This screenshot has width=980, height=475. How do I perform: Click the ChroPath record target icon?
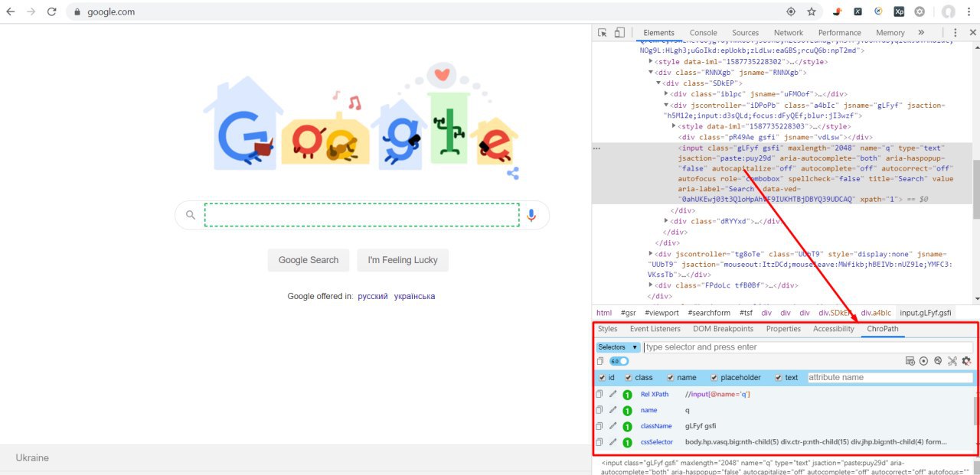coord(924,361)
